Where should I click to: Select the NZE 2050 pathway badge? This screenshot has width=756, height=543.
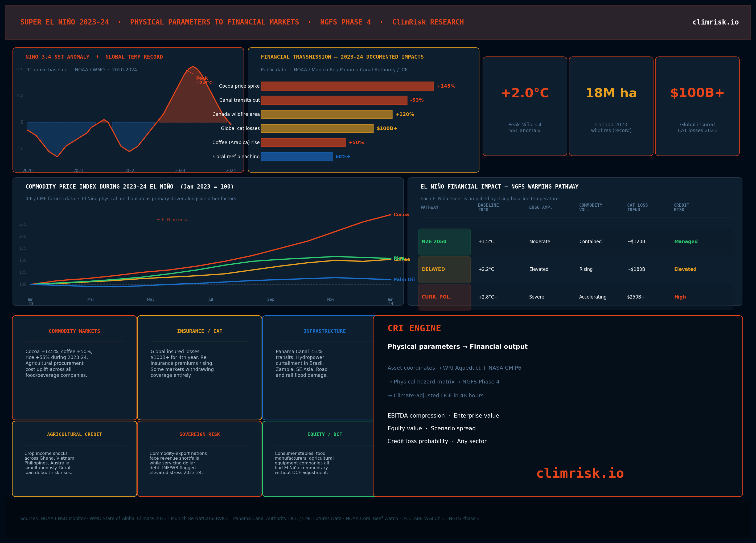pos(444,242)
